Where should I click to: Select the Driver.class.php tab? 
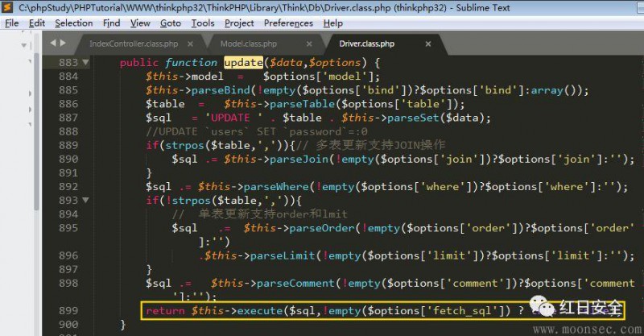(x=367, y=44)
